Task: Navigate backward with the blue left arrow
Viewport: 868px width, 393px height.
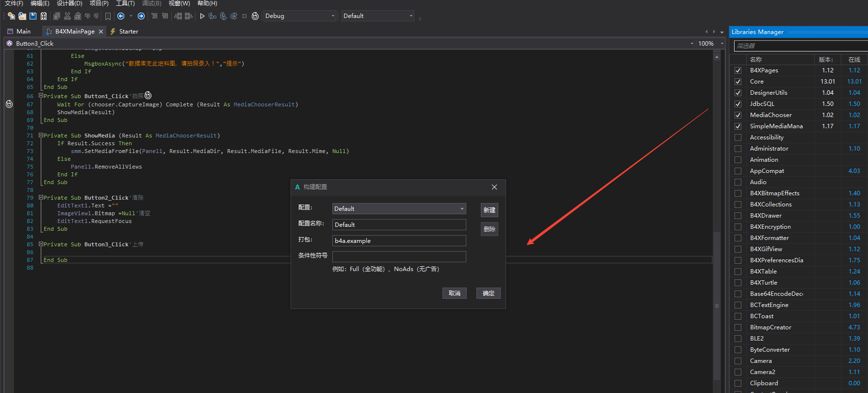Action: click(121, 16)
